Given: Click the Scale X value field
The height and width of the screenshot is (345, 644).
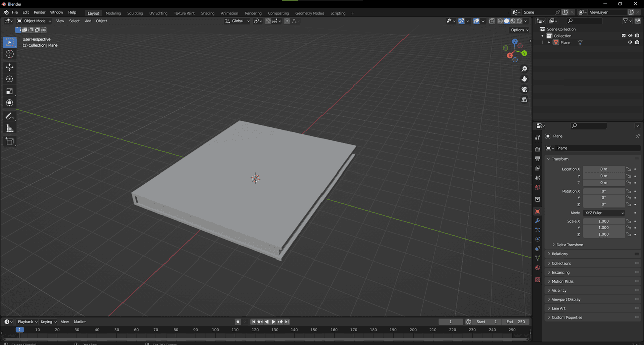Looking at the screenshot, I should coord(603,221).
